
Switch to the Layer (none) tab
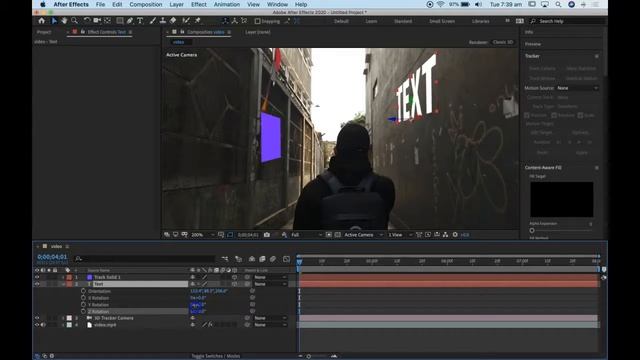pyautogui.click(x=258, y=32)
